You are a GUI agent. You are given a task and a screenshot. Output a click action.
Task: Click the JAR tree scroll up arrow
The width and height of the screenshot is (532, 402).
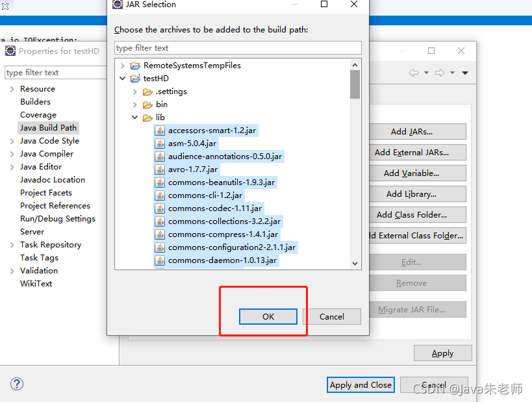click(355, 65)
